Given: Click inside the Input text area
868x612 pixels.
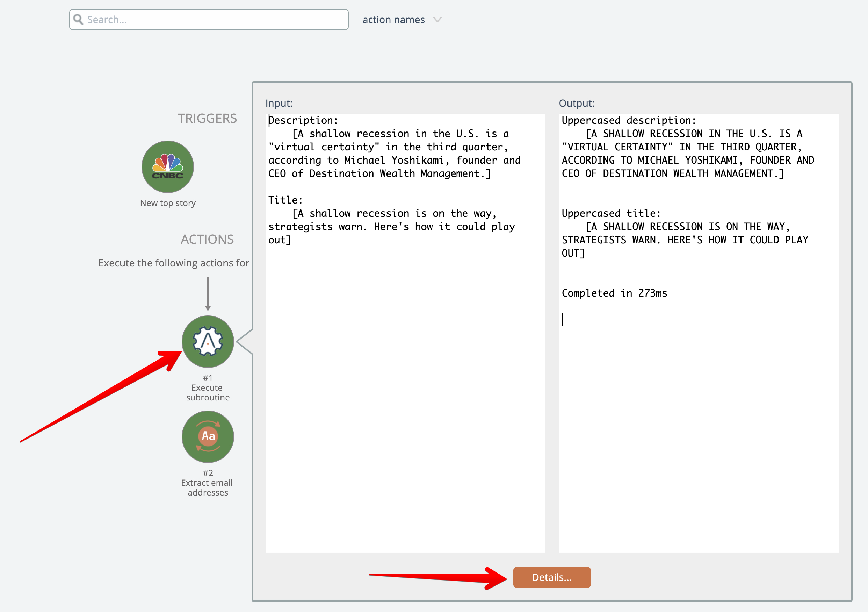Looking at the screenshot, I should pos(405,378).
